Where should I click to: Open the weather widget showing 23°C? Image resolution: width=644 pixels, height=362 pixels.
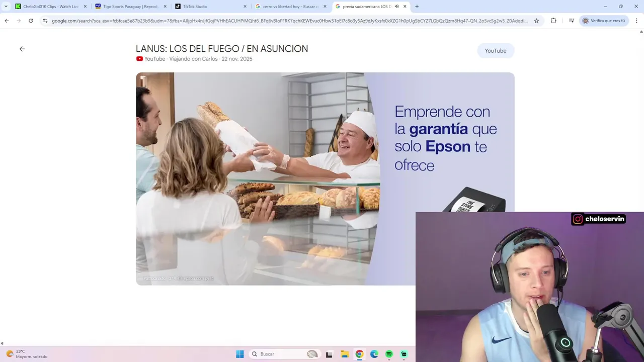pos(27,354)
